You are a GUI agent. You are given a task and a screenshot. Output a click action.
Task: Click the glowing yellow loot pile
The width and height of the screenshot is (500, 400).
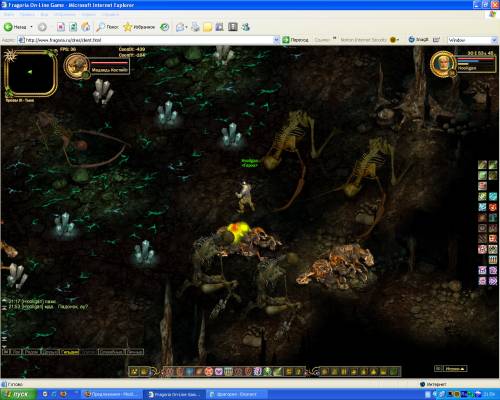click(237, 231)
